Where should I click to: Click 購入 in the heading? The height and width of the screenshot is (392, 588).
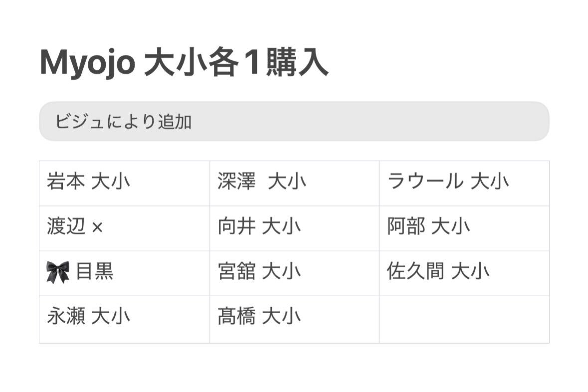click(297, 62)
